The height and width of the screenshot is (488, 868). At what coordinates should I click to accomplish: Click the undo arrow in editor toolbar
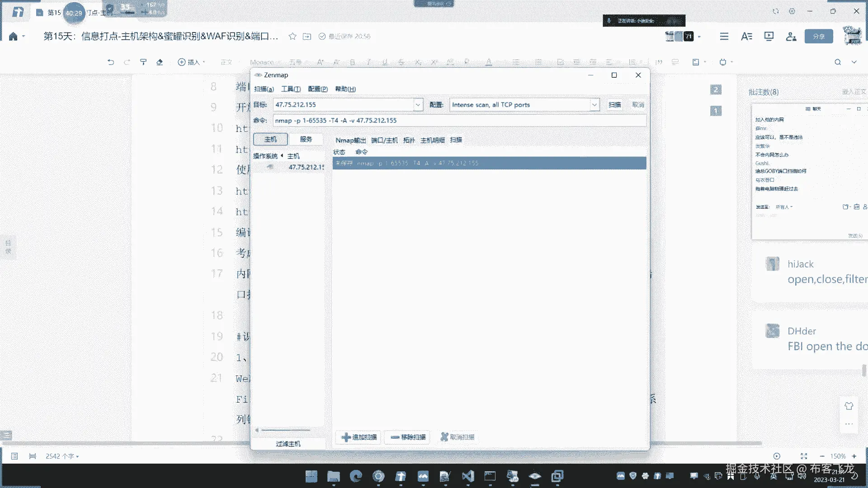click(x=111, y=62)
